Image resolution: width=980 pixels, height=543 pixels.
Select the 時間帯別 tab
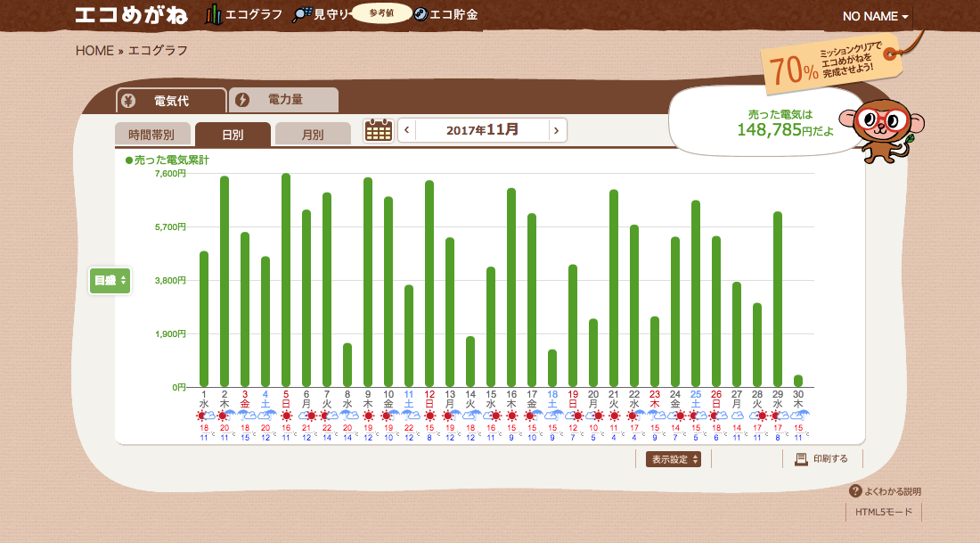click(151, 134)
